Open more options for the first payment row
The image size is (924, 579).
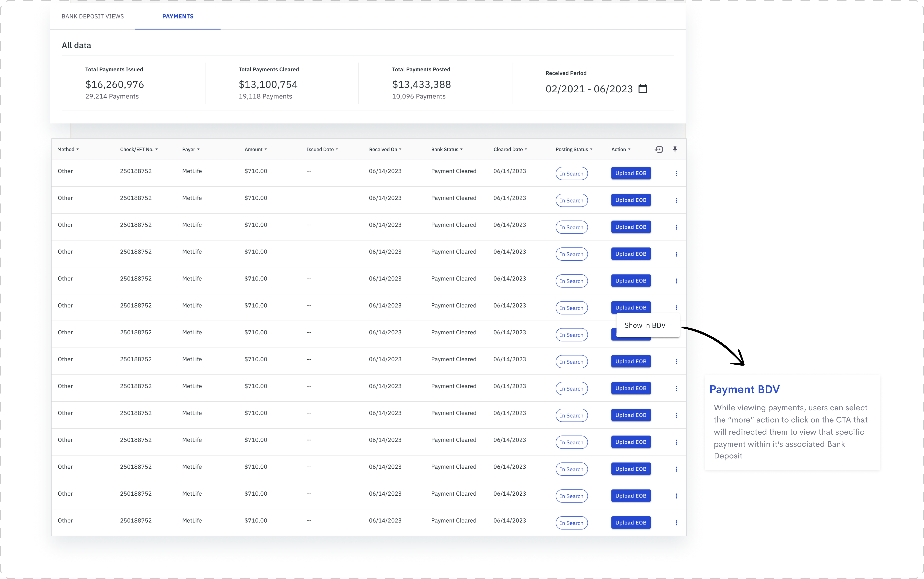coord(676,173)
